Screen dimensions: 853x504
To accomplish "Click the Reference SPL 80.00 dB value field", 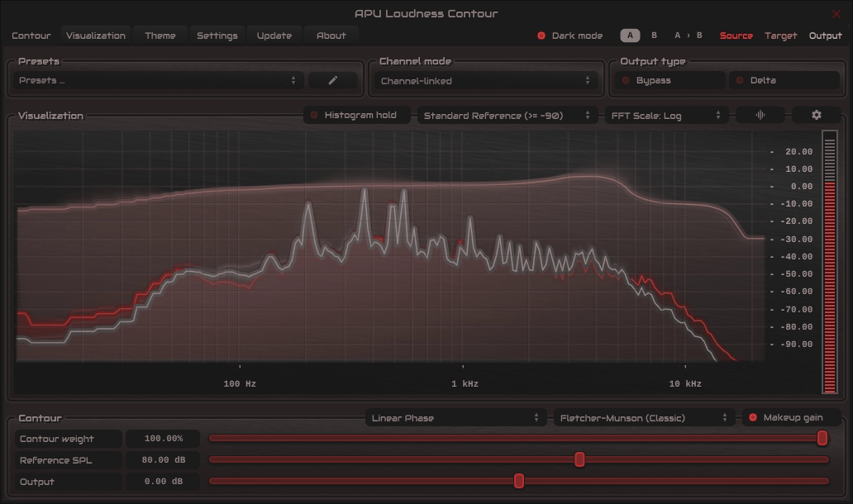I will point(163,460).
